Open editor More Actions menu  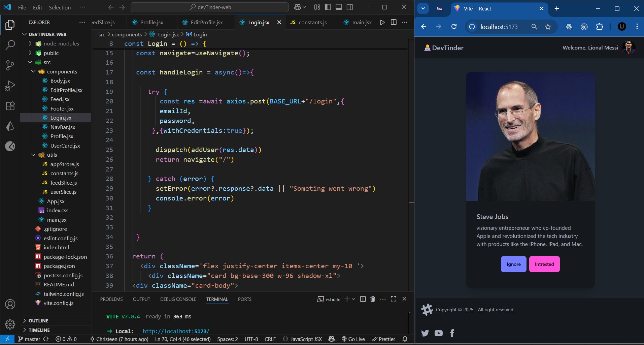[405, 22]
